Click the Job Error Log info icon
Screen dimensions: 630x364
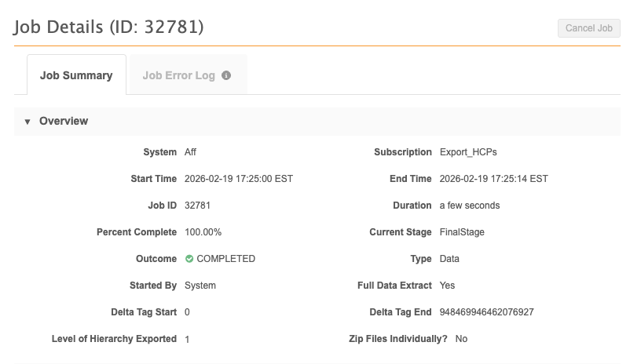click(x=226, y=75)
